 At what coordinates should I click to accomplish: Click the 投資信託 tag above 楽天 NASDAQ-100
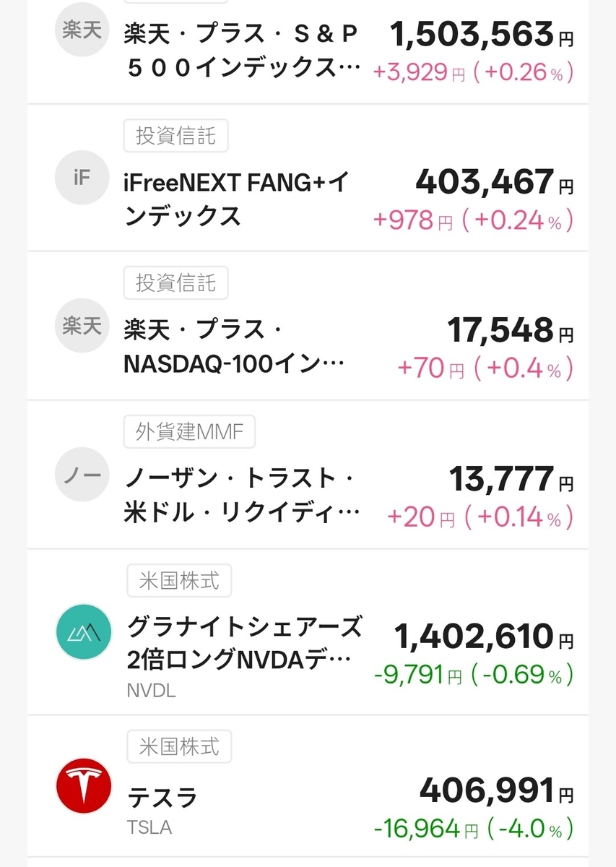pos(175,282)
